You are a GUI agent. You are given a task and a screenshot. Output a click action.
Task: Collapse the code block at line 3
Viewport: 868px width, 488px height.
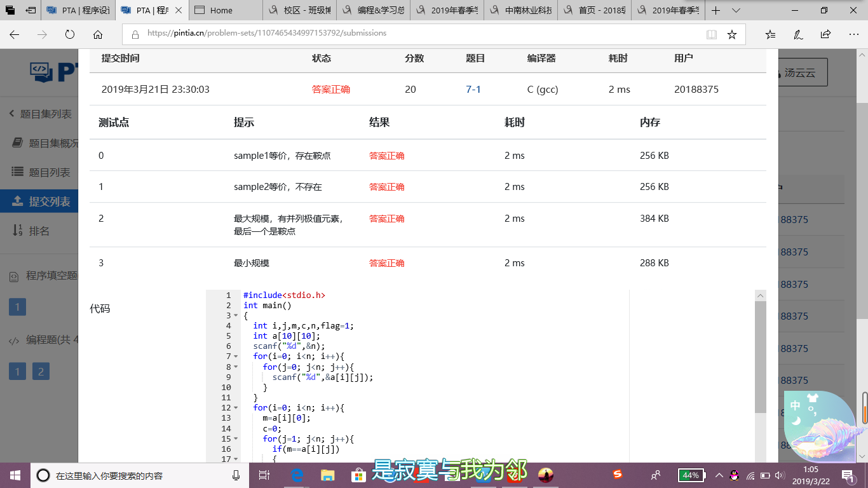(x=236, y=316)
